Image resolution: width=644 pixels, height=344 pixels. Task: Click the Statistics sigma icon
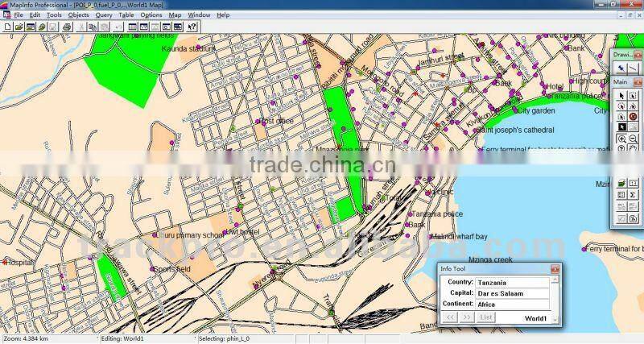click(x=633, y=194)
